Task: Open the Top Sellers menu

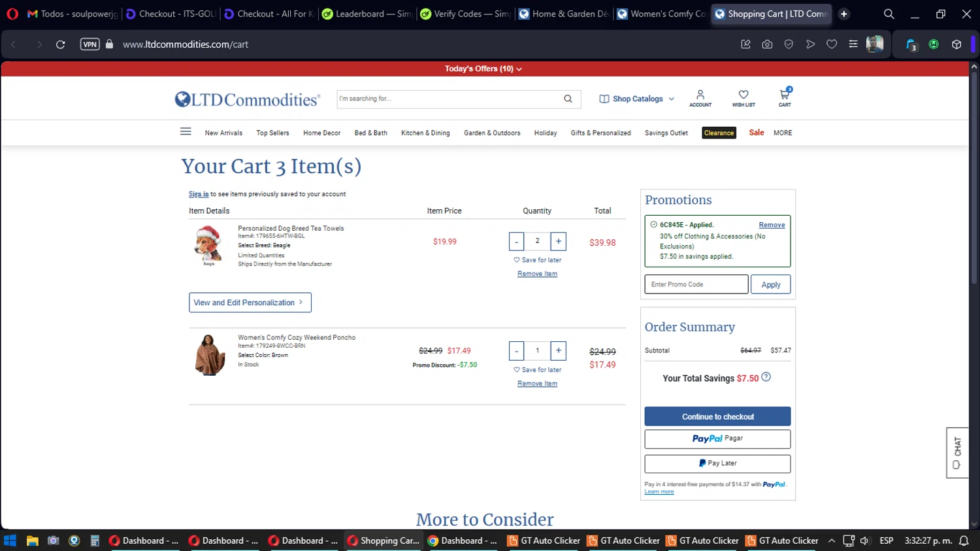Action: pos(272,133)
